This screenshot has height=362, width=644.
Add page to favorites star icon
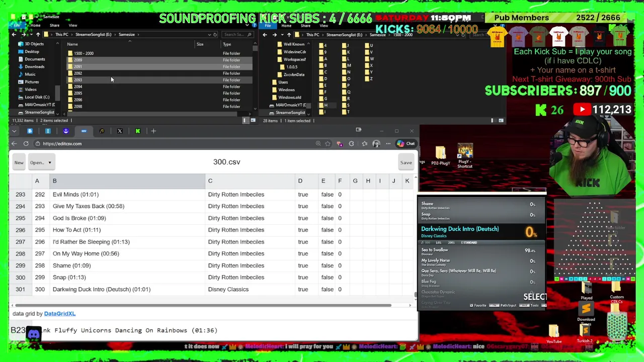(328, 144)
